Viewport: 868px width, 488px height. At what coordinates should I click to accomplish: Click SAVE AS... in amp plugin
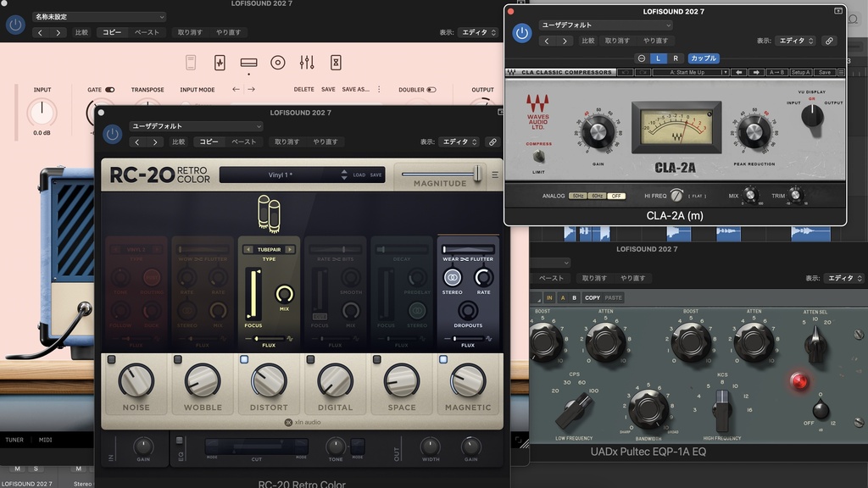(x=355, y=89)
